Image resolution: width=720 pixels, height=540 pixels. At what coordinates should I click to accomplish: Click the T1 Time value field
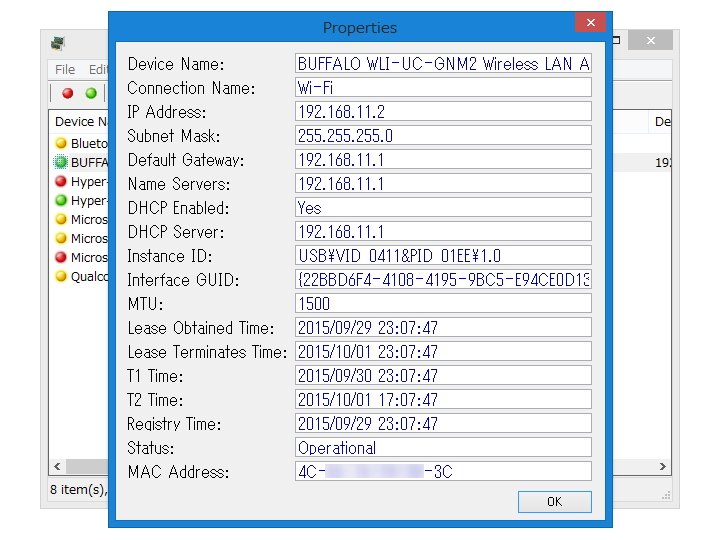pos(443,375)
